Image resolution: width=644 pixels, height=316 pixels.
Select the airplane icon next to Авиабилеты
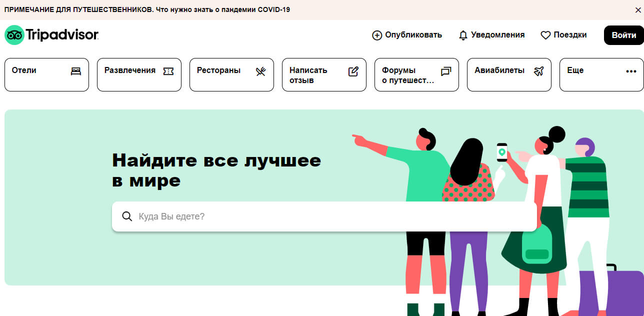click(538, 71)
